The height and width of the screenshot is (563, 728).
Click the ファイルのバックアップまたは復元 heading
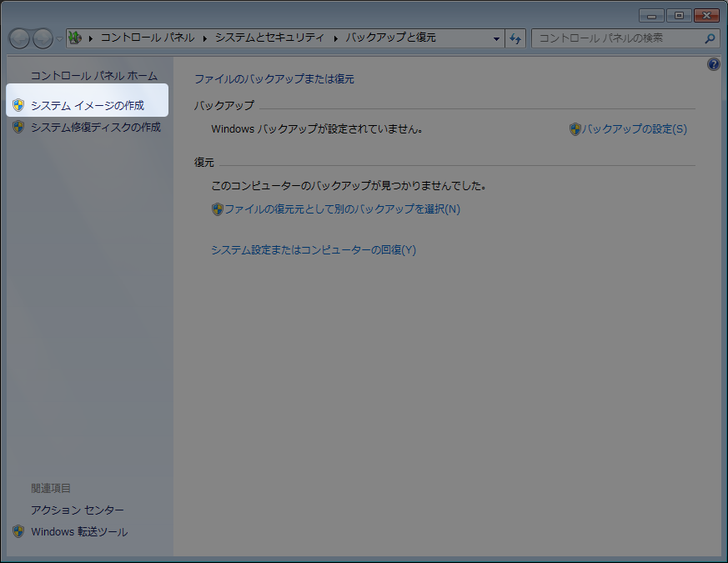point(274,79)
